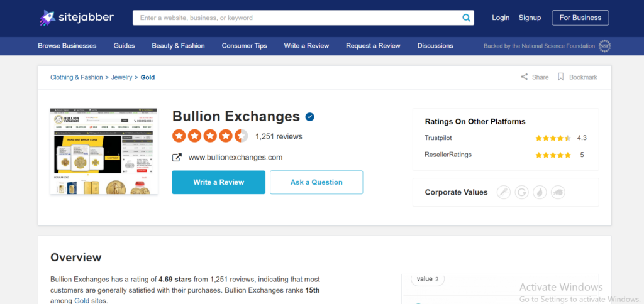
Task: Click the Jewelry breadcrumb link
Action: click(x=122, y=77)
